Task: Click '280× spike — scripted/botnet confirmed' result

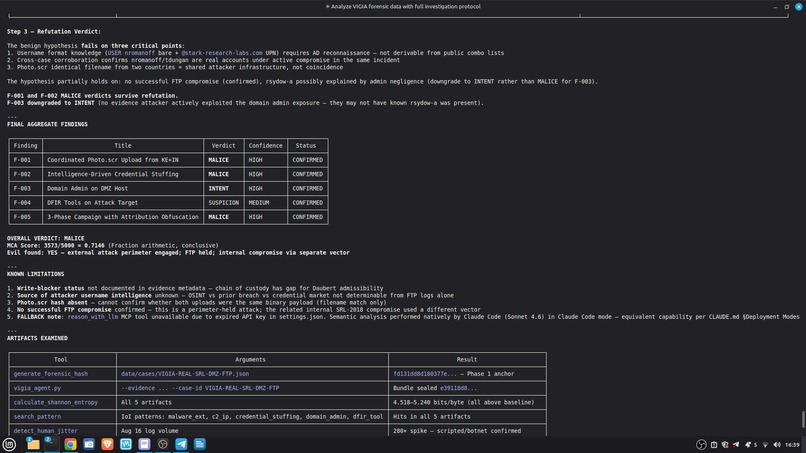Action: [x=457, y=431]
